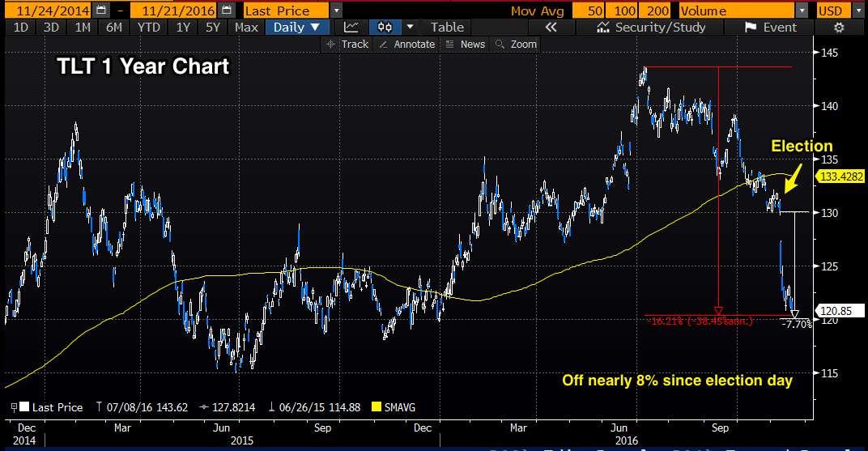Select the candlestick chart style icon

click(x=385, y=27)
